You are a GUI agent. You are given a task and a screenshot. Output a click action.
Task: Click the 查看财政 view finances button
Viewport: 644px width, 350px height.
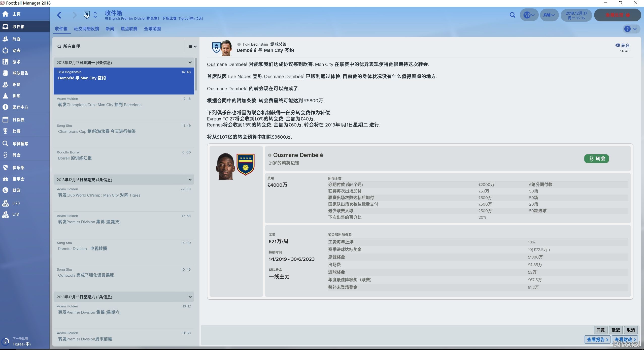tap(625, 339)
